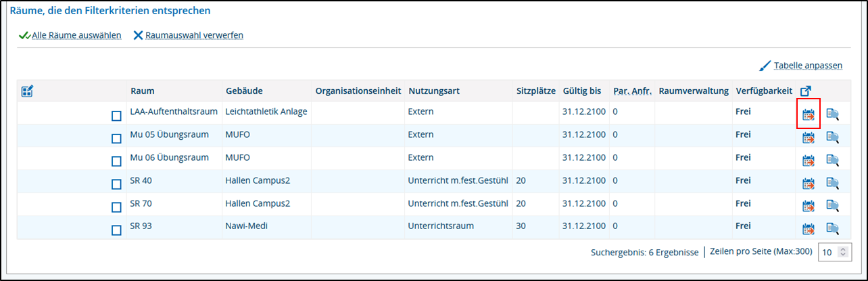The width and height of the screenshot is (868, 281).
Task: Click the 'Par. Anfr.' column header
Action: click(632, 91)
